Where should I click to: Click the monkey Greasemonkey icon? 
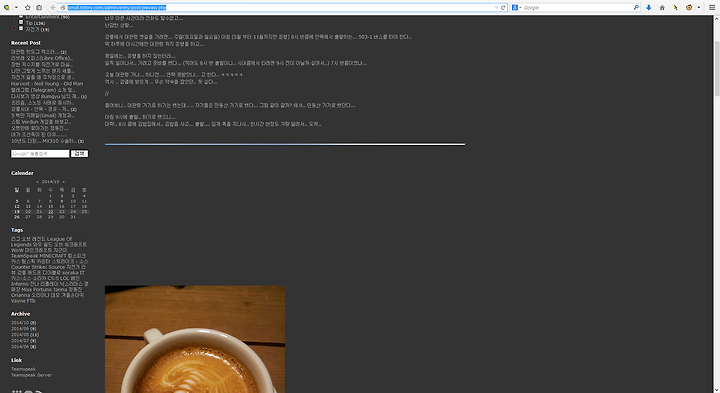coord(689,7)
